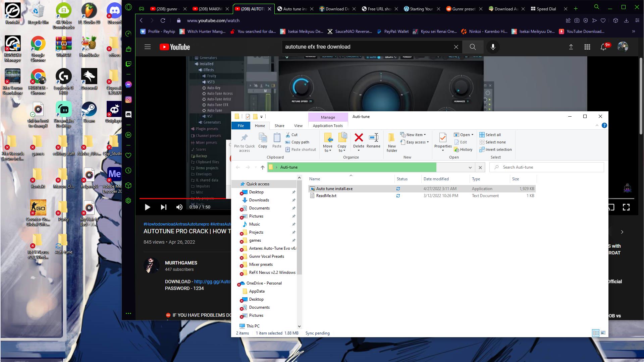
Task: Expand the address bar history dropdown
Action: coord(470,167)
